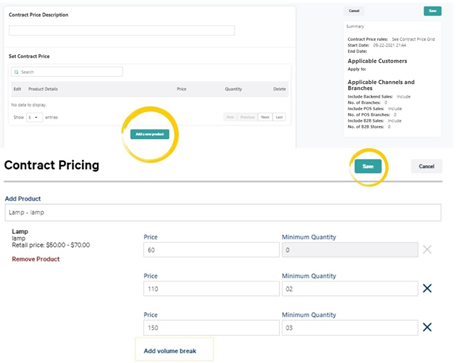
Task: Remove the 110 price volume break row
Action: [x=427, y=288]
